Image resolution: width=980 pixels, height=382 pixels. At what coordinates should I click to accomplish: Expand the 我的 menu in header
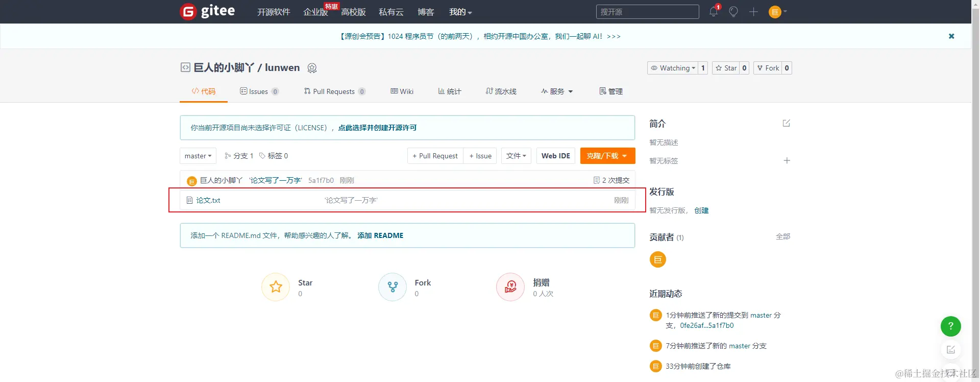coord(460,12)
